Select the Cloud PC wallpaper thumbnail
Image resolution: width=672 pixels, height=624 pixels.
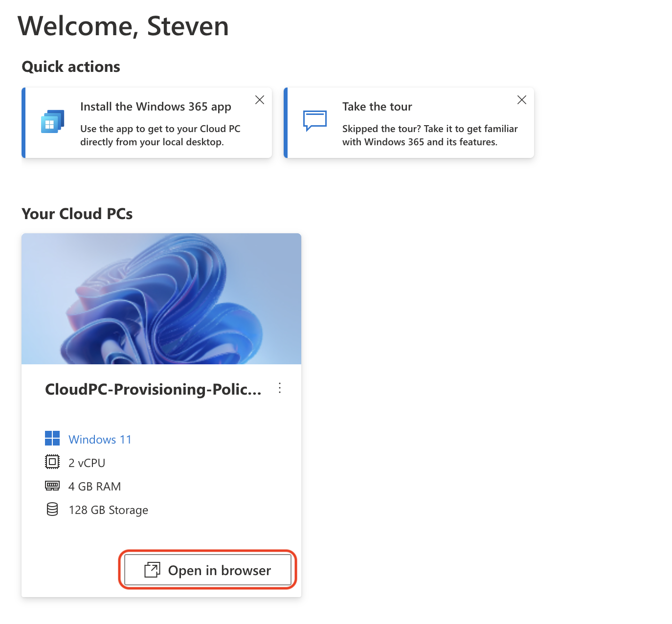tap(161, 299)
